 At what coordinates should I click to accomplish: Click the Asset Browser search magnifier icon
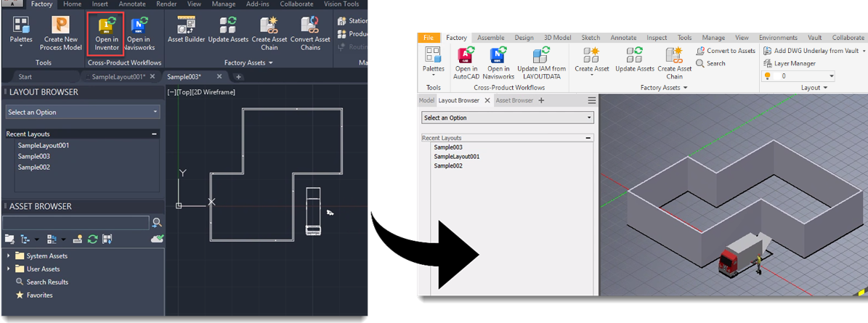(157, 222)
